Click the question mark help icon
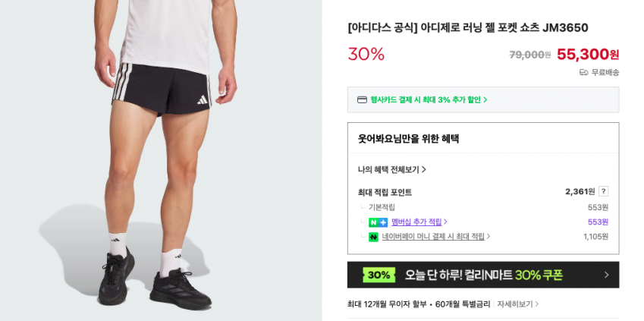This screenshot has height=321, width=644. pyautogui.click(x=603, y=191)
